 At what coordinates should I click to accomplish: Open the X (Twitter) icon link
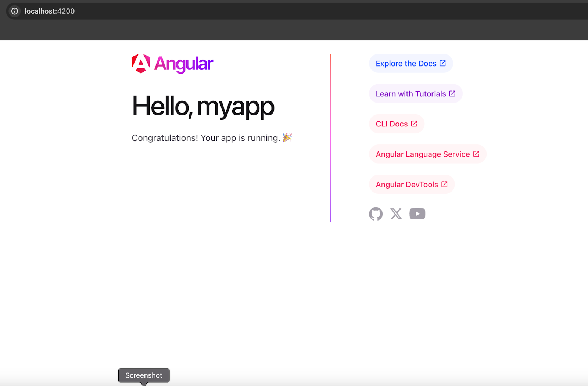coord(396,214)
